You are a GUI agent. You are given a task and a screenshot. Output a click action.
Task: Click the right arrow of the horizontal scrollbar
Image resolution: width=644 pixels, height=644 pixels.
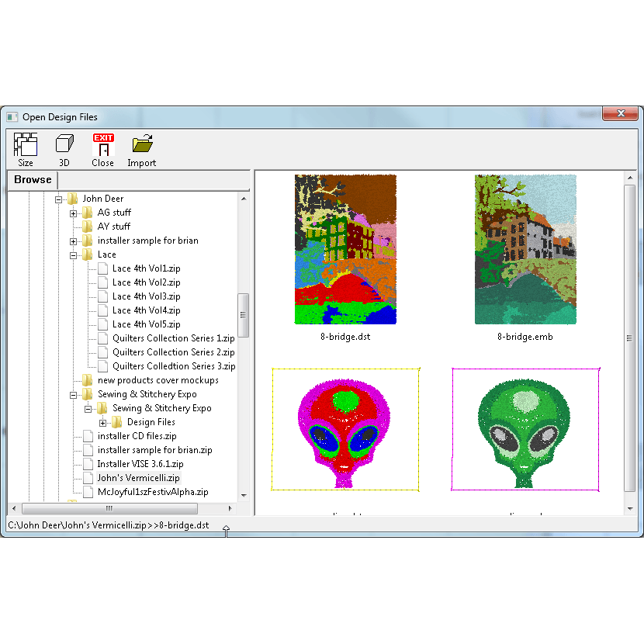point(230,509)
